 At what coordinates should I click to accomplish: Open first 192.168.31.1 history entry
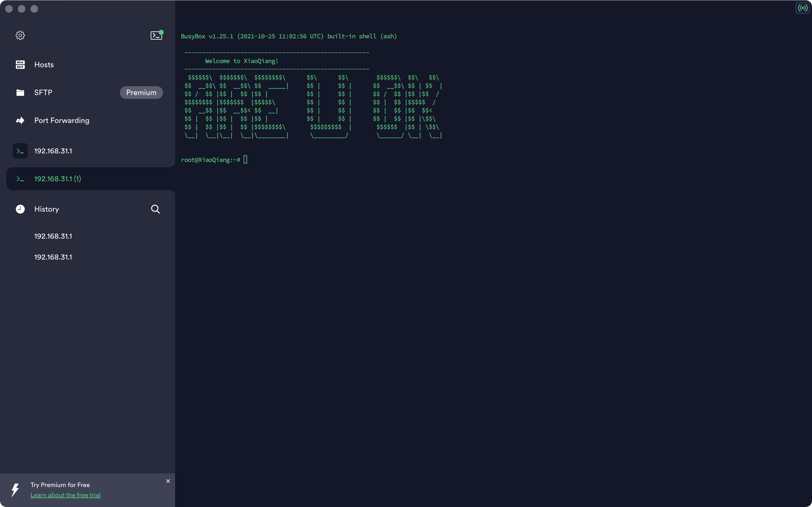(x=53, y=236)
